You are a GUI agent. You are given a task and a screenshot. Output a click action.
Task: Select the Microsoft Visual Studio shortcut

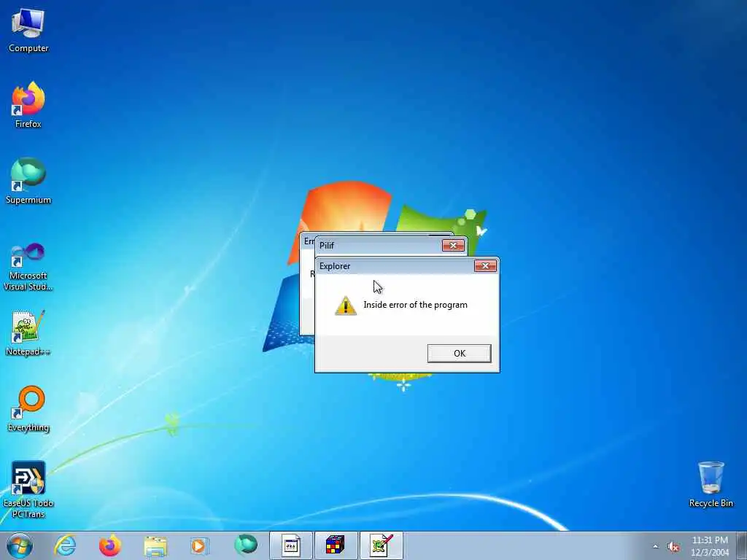pyautogui.click(x=28, y=267)
